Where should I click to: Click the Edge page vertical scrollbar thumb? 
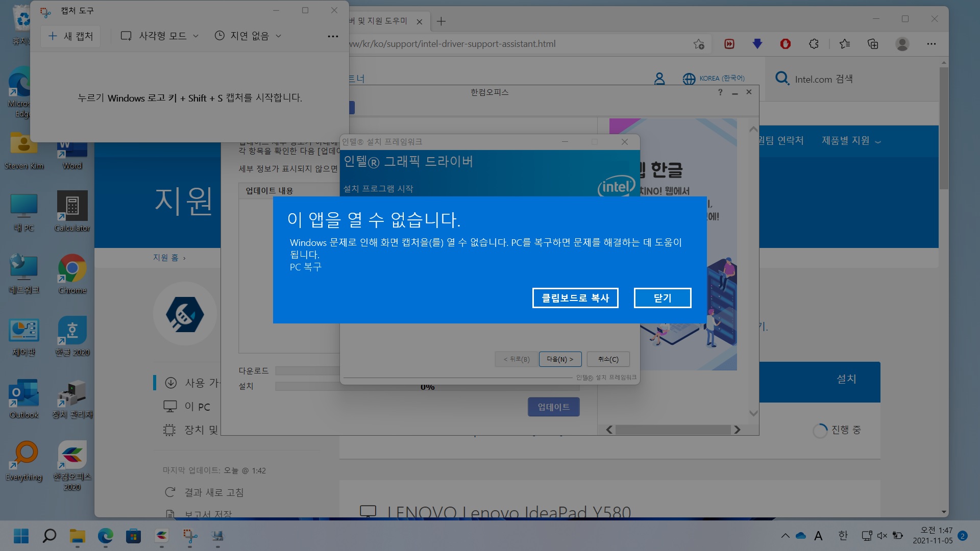tap(944, 128)
